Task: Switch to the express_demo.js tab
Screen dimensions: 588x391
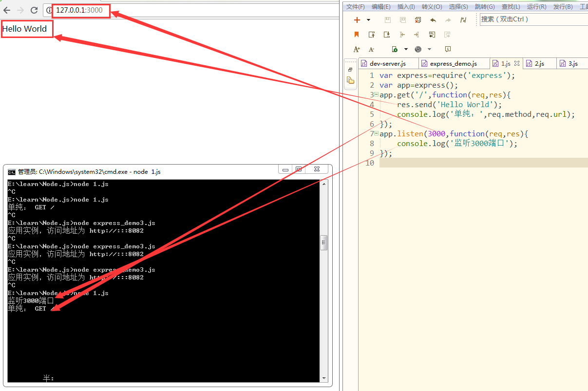Action: click(x=453, y=64)
